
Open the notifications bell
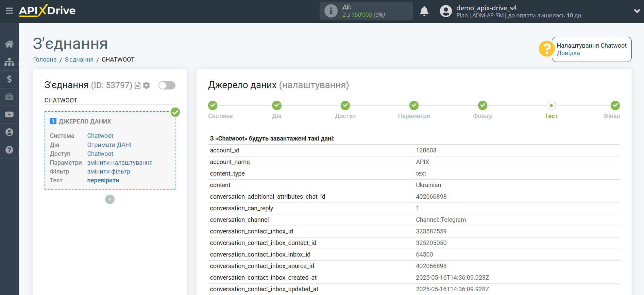coord(424,11)
